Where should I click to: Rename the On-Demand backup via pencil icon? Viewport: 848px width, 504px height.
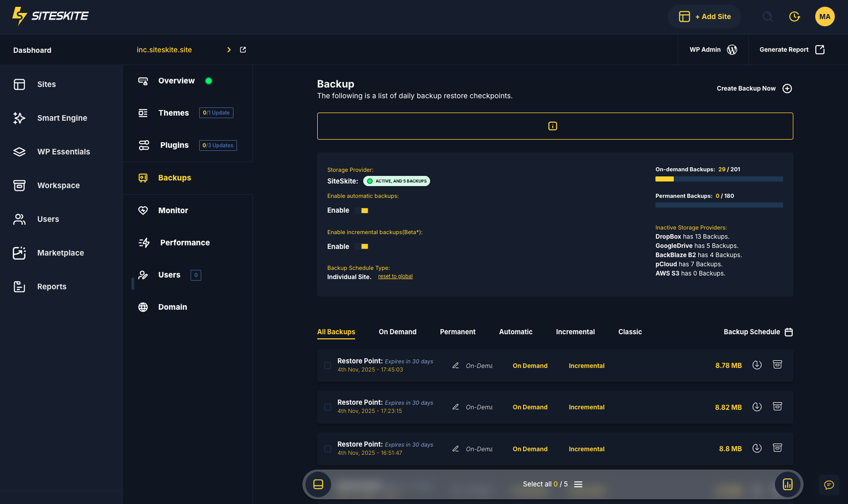455,366
